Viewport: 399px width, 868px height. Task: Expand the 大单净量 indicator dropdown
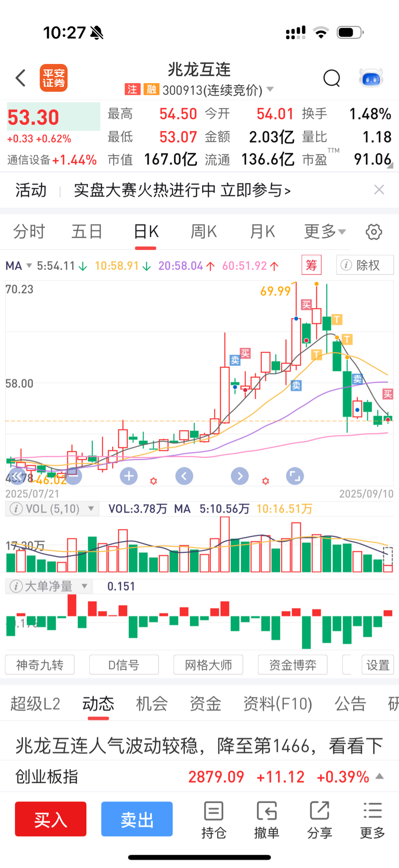[x=85, y=586]
